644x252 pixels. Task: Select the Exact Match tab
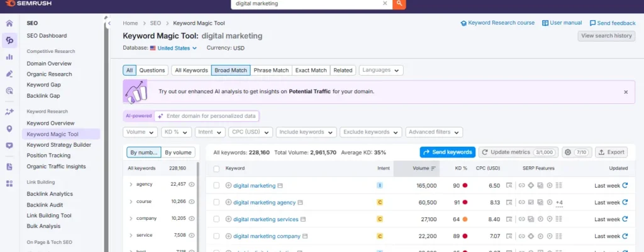tap(311, 71)
